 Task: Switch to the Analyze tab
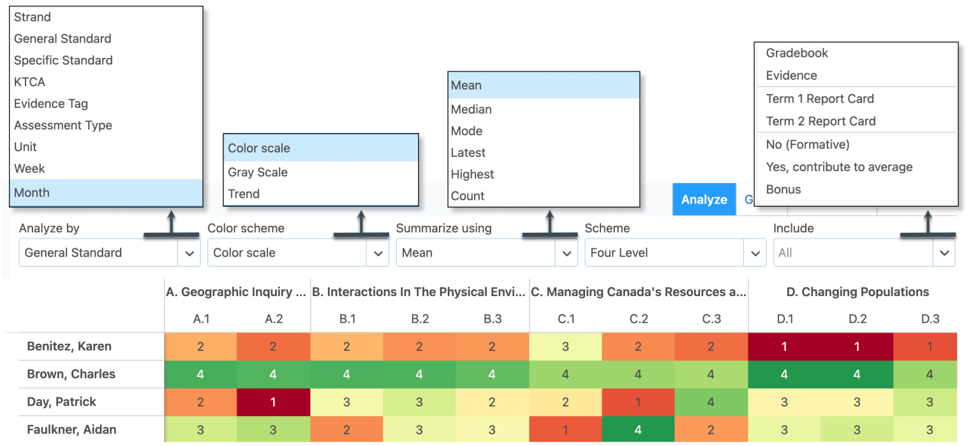[x=704, y=200]
